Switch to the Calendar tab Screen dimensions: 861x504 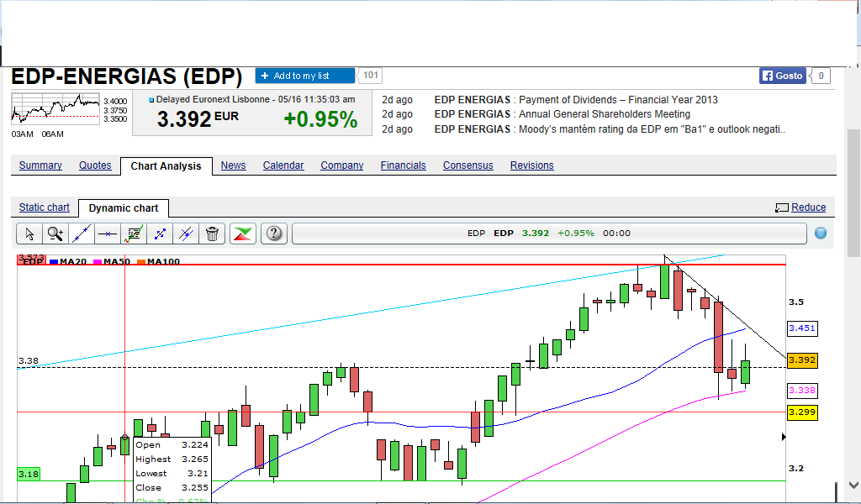coord(283,165)
